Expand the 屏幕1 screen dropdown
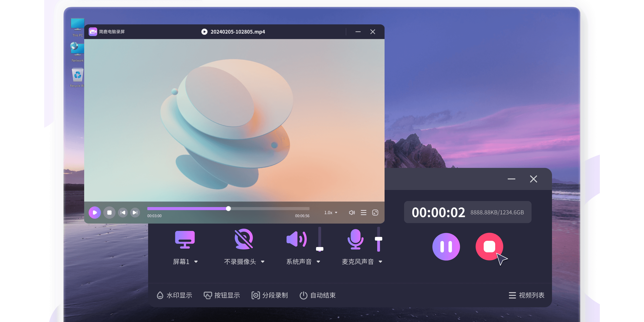644x322 pixels. (x=196, y=262)
